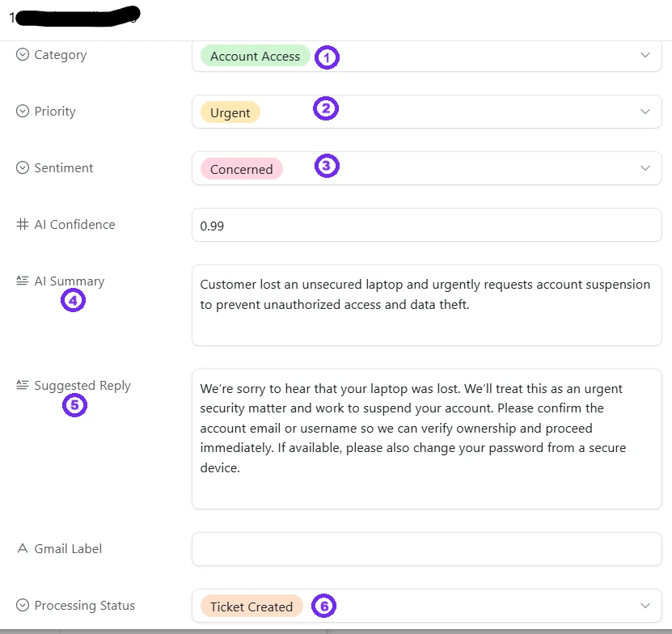The width and height of the screenshot is (672, 634).
Task: Select the Concerned sentiment tag
Action: coord(241,169)
